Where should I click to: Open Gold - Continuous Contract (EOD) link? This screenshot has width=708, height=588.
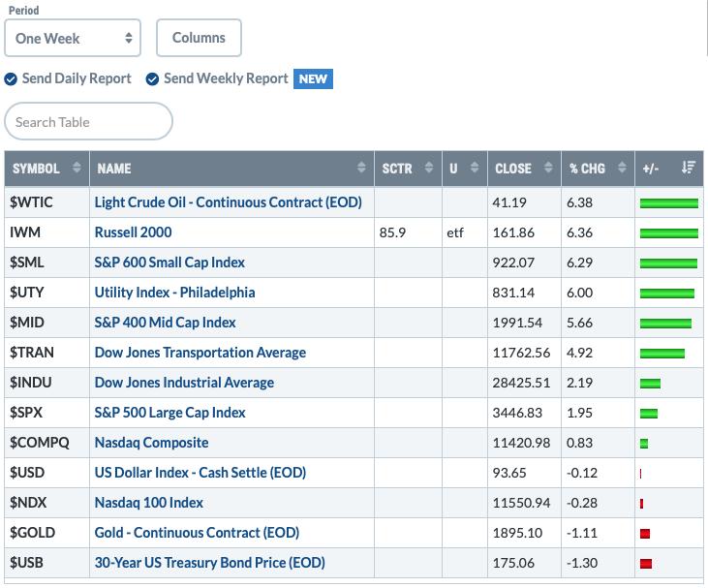pos(197,533)
